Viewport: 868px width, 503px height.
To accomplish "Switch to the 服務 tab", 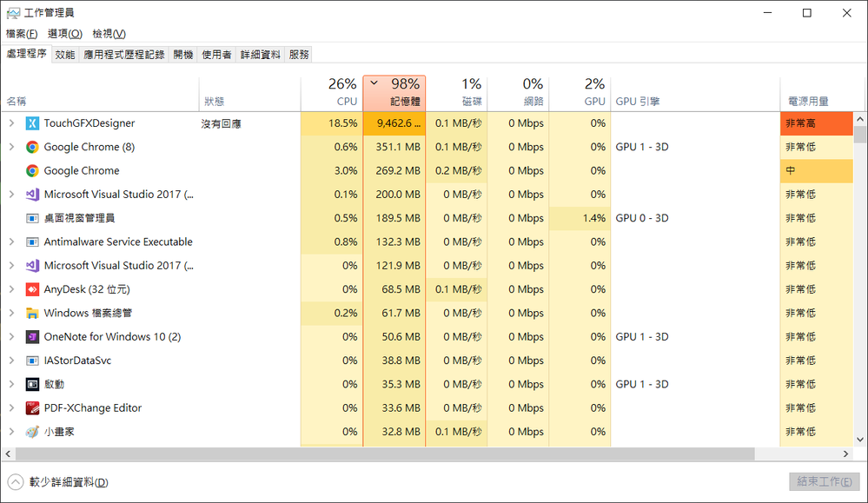I will [299, 55].
